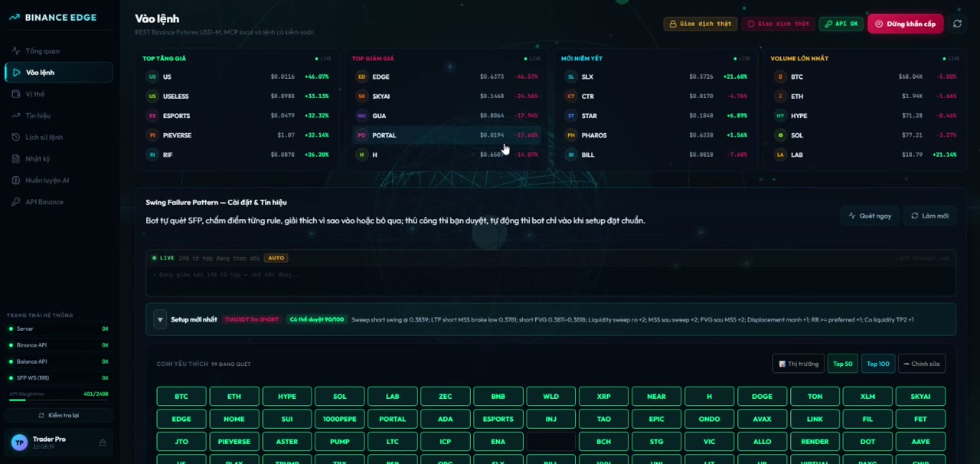Toggle the DOGE coin chip
This screenshot has width=980, height=464.
pyautogui.click(x=762, y=397)
